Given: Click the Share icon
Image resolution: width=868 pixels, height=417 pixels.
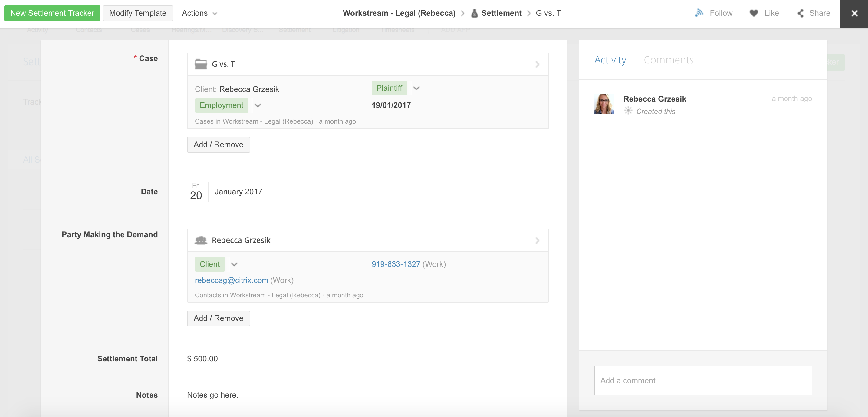Looking at the screenshot, I should (x=801, y=13).
